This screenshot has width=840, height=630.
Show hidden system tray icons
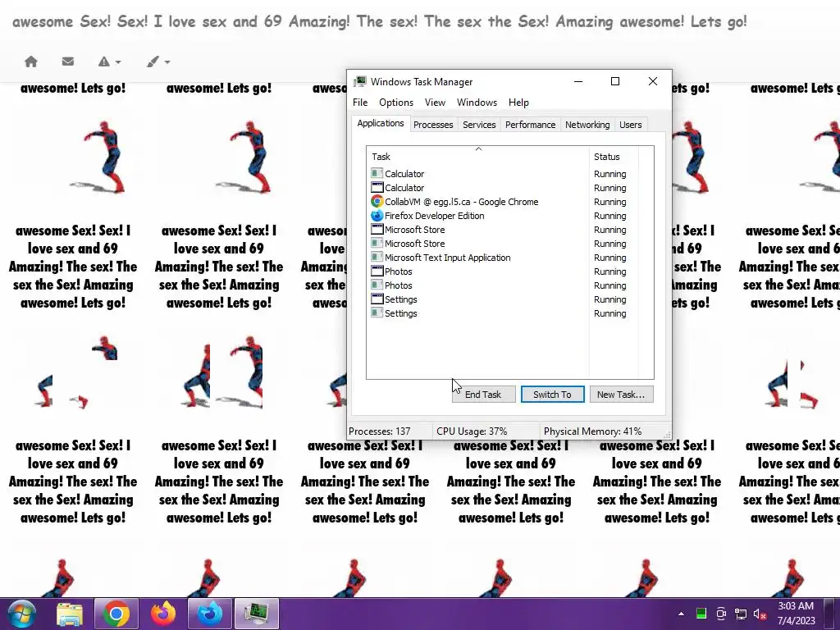click(681, 614)
